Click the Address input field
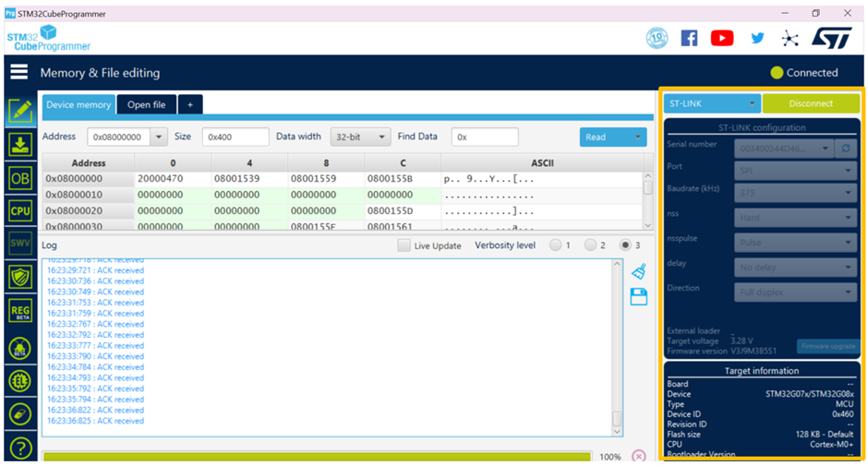This screenshot has height=466, width=868. [119, 137]
